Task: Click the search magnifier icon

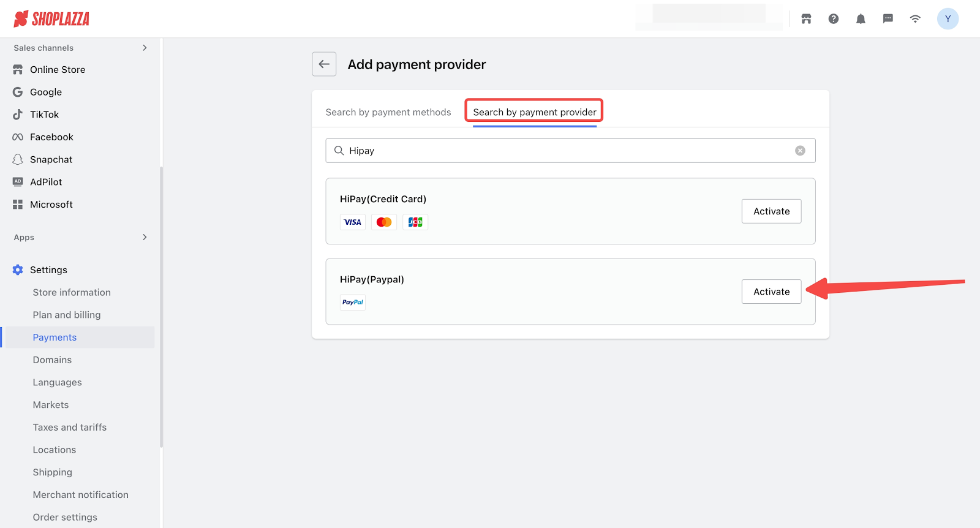Action: point(339,151)
